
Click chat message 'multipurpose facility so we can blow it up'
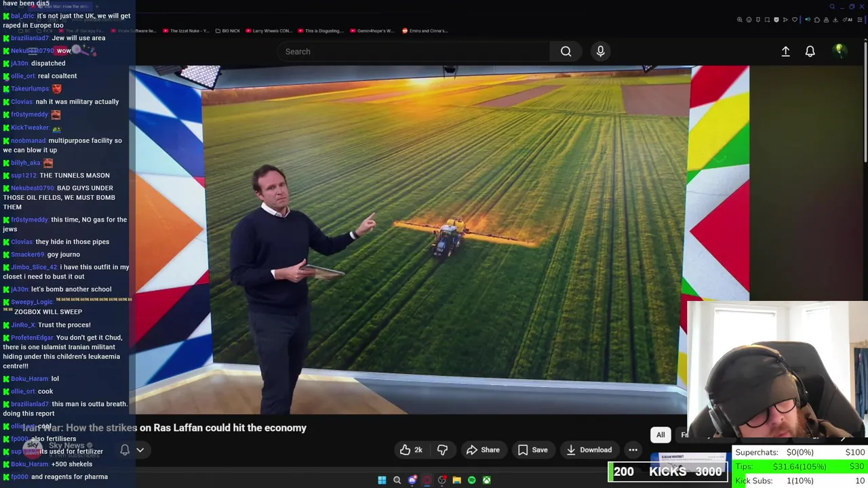62,145
